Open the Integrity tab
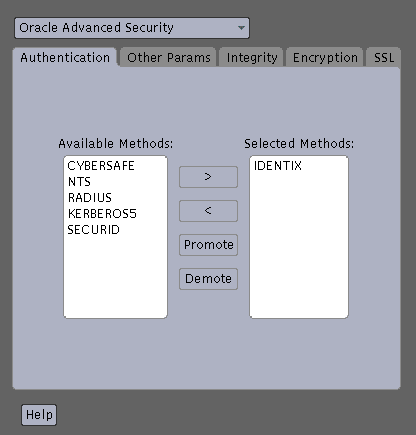 [252, 58]
